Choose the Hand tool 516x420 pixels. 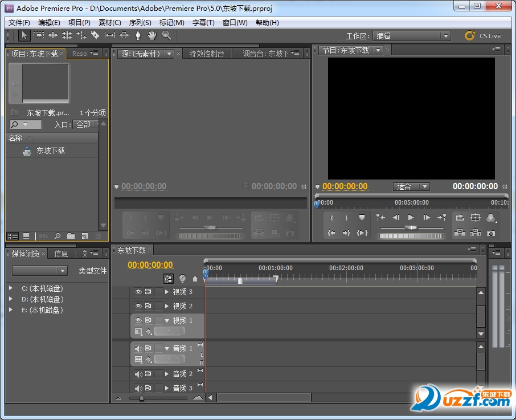pyautogui.click(x=152, y=35)
